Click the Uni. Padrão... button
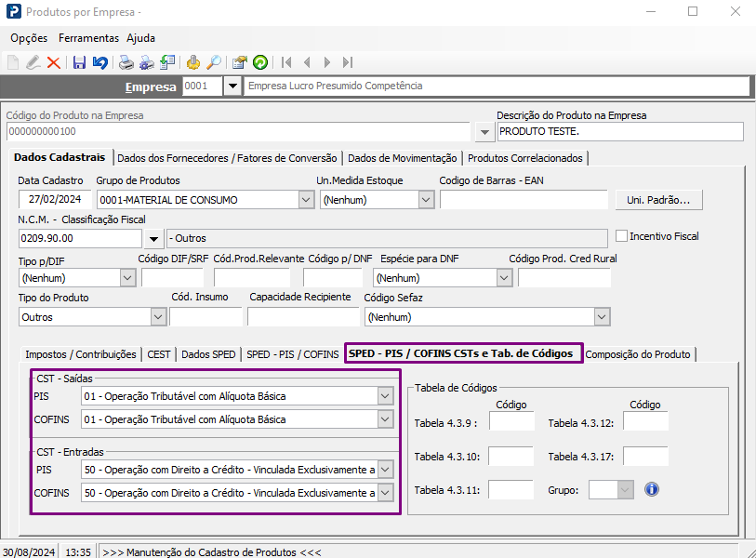 click(x=658, y=200)
